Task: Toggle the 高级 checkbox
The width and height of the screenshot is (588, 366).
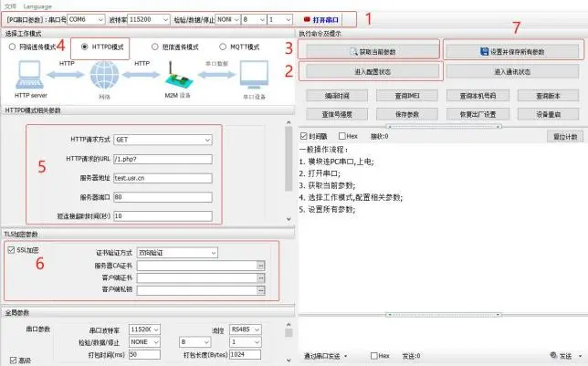Action: (x=13, y=361)
